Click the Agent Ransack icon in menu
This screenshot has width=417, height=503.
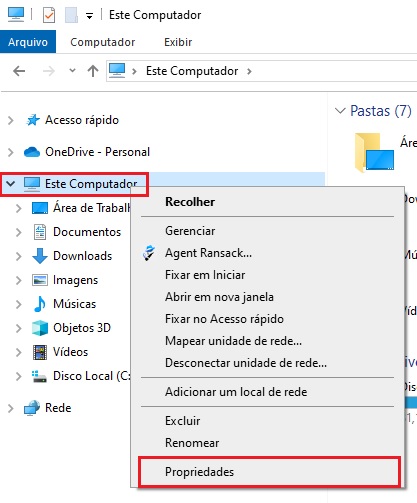(149, 253)
